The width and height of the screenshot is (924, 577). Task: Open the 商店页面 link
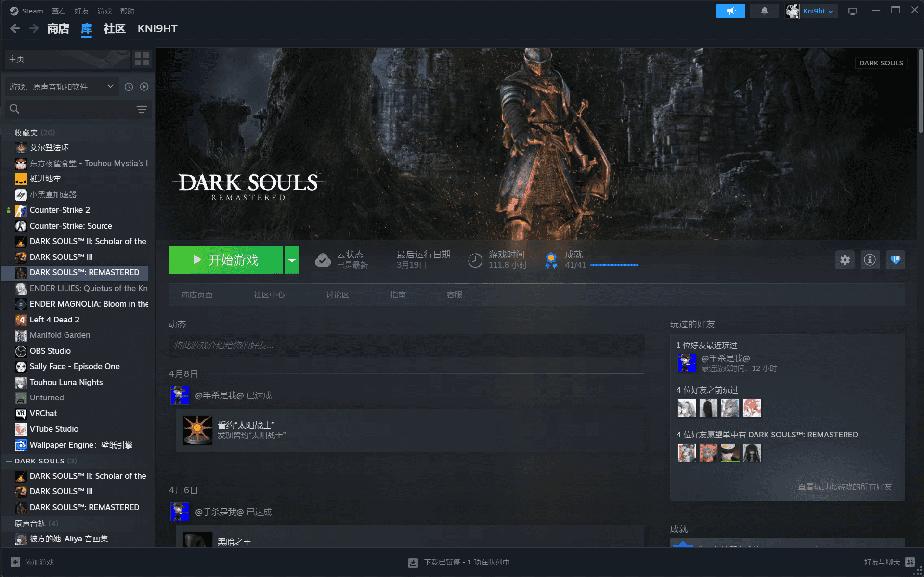coord(197,295)
